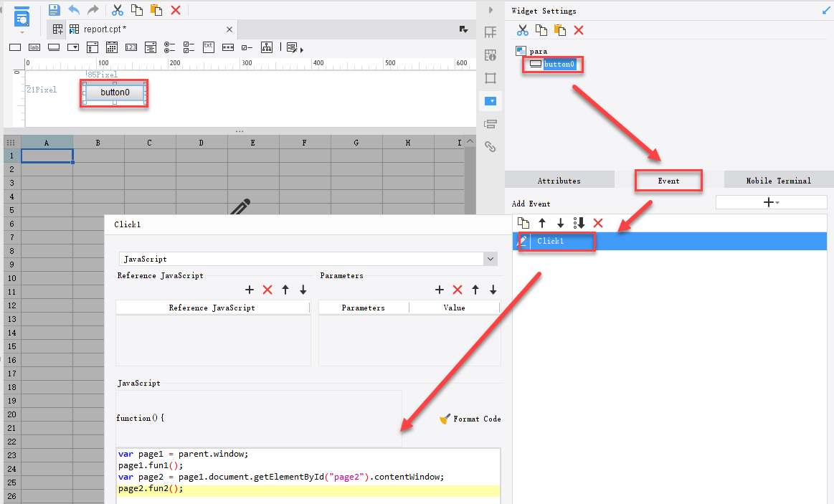Add a Reference JavaScript entry with plus

pyautogui.click(x=250, y=290)
